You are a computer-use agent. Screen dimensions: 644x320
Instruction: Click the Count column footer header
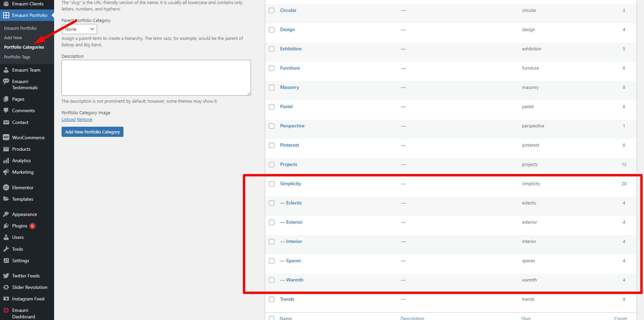coord(620,318)
